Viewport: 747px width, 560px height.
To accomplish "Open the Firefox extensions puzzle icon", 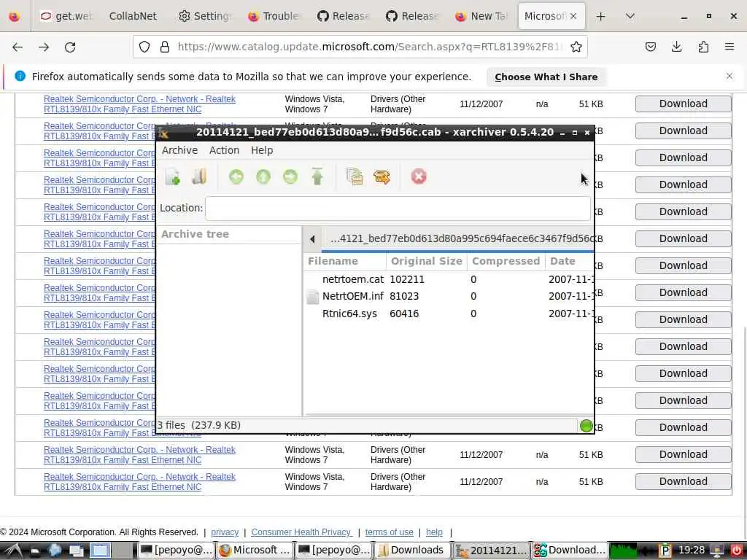I will click(703, 47).
